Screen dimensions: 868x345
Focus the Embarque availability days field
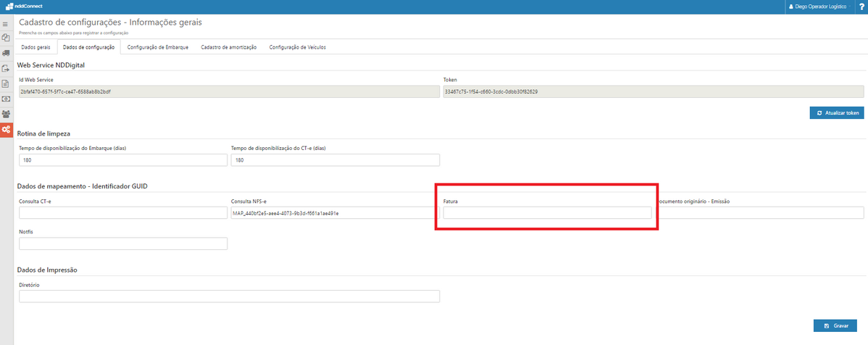[123, 160]
